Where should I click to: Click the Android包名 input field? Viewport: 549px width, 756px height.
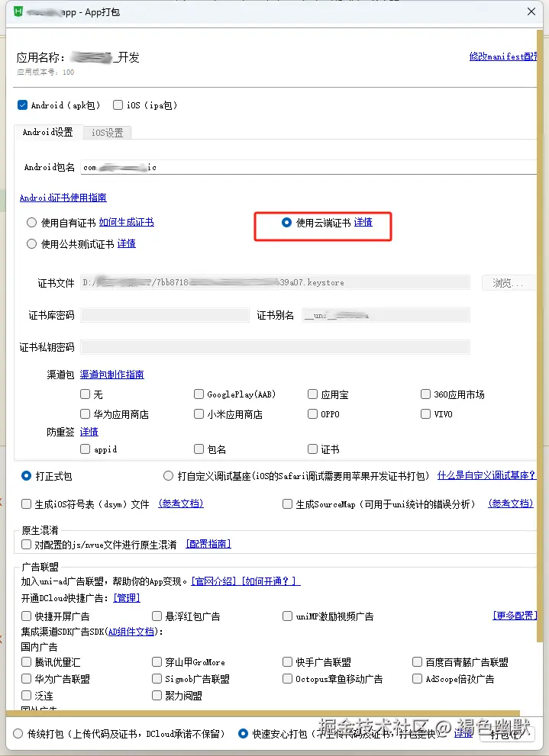[x=308, y=167]
